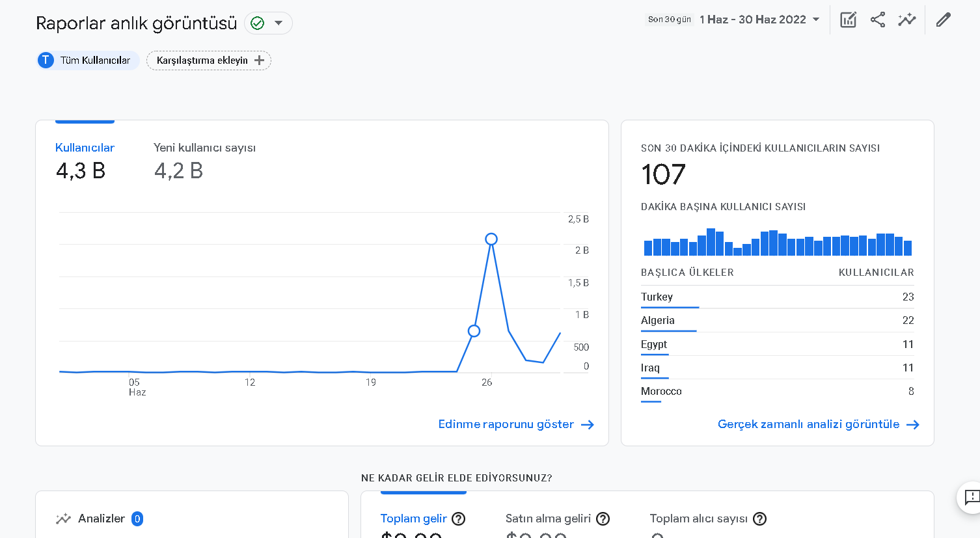Share this report via share icon
The width and height of the screenshot is (980, 538).
pos(877,20)
